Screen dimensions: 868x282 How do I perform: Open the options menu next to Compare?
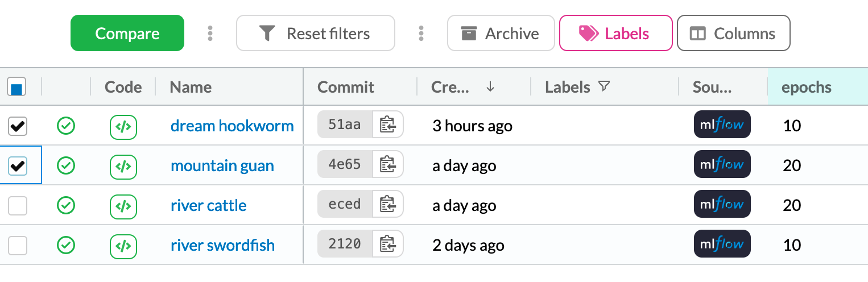pos(210,34)
